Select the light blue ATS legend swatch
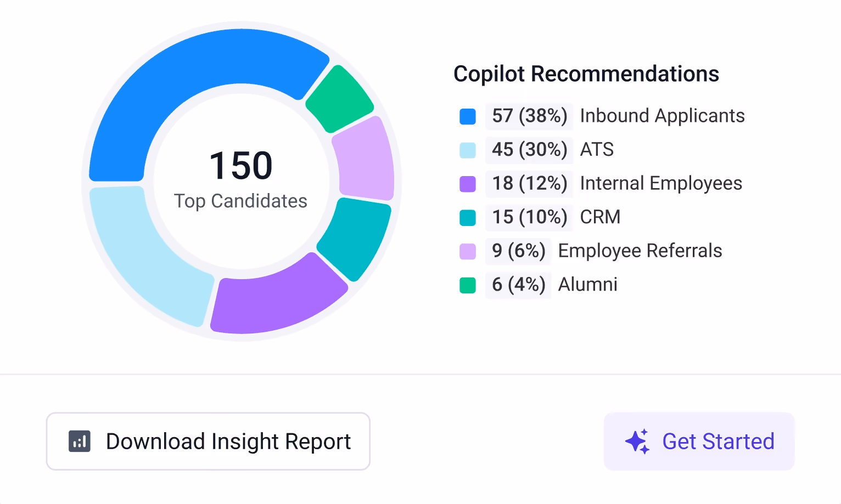The width and height of the screenshot is (841, 504). (468, 150)
